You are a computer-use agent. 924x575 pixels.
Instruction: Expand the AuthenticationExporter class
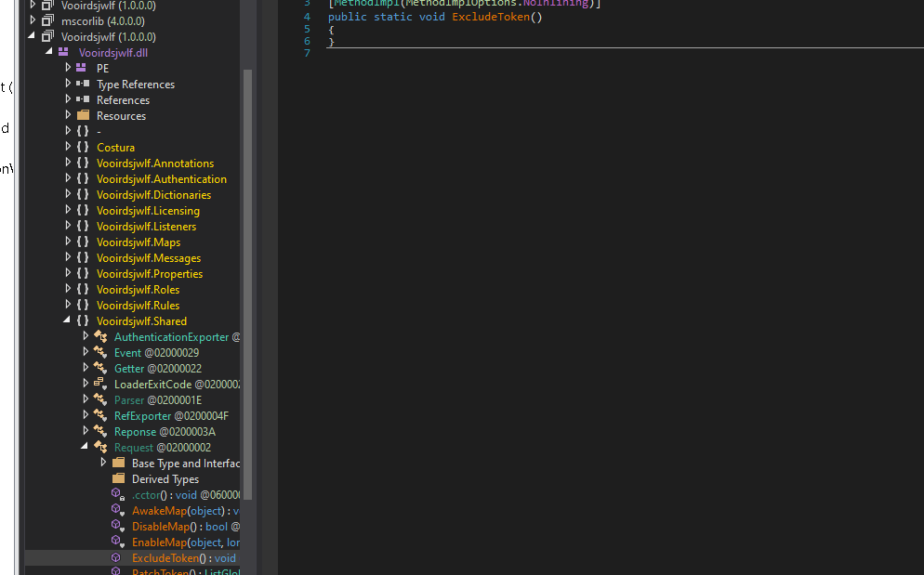click(x=86, y=336)
